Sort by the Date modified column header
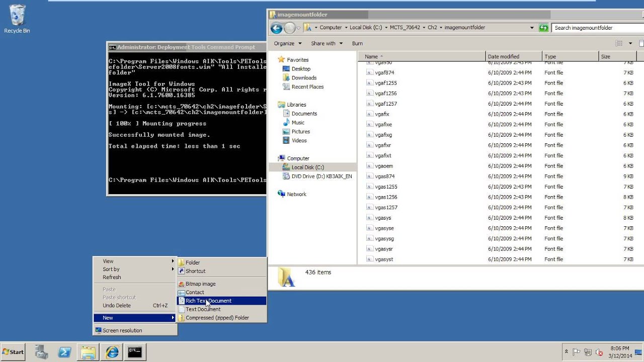 click(x=514, y=56)
